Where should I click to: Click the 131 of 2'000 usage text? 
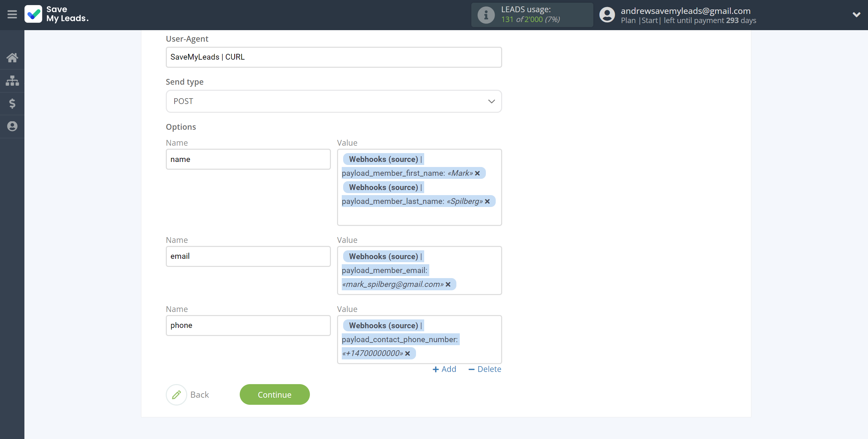pyautogui.click(x=531, y=20)
